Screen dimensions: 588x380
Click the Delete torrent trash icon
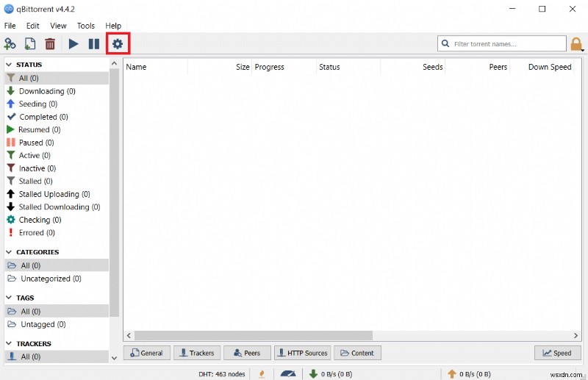[x=50, y=44]
